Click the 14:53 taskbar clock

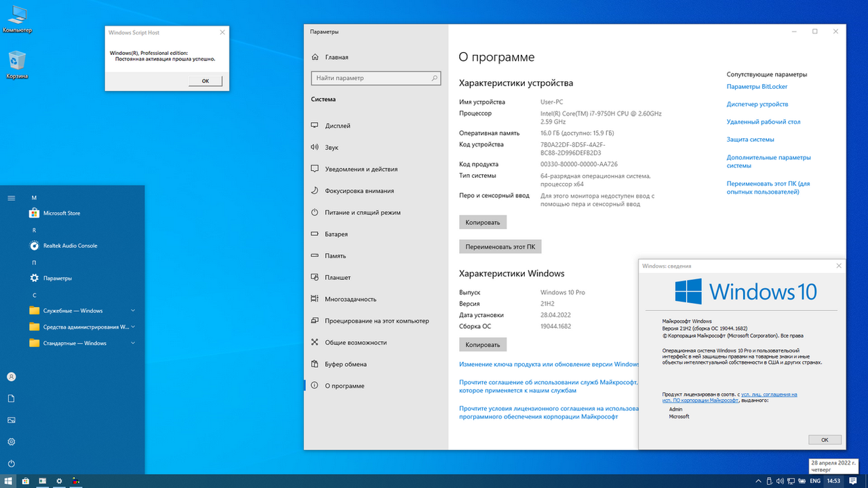pos(833,481)
